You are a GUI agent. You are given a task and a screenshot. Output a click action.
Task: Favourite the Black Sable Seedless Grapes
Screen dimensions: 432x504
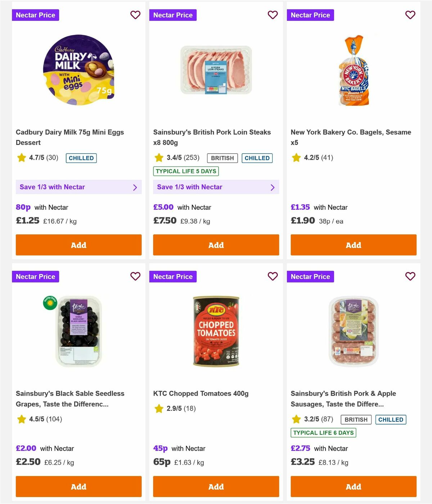(135, 277)
